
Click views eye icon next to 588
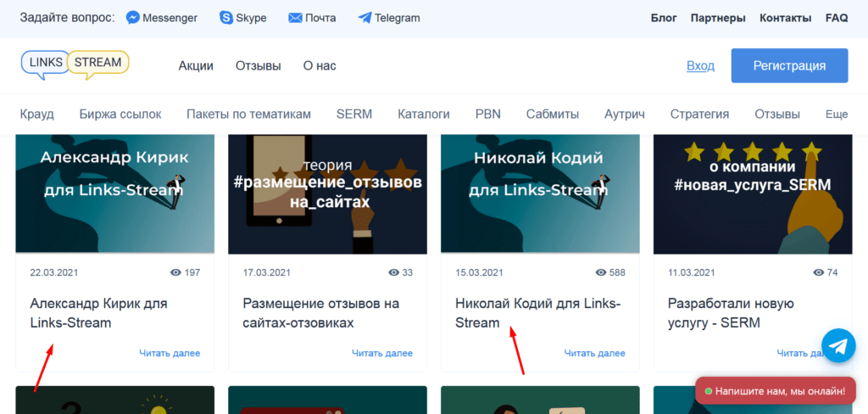point(601,272)
